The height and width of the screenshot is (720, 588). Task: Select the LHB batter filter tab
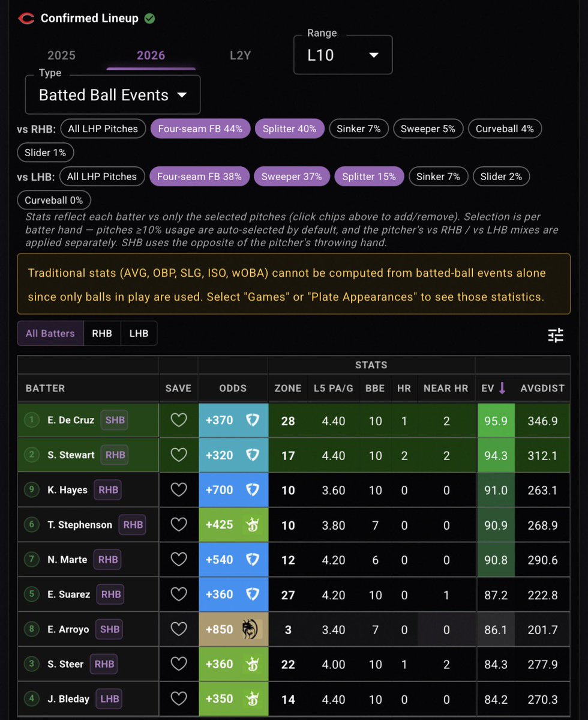[139, 333]
